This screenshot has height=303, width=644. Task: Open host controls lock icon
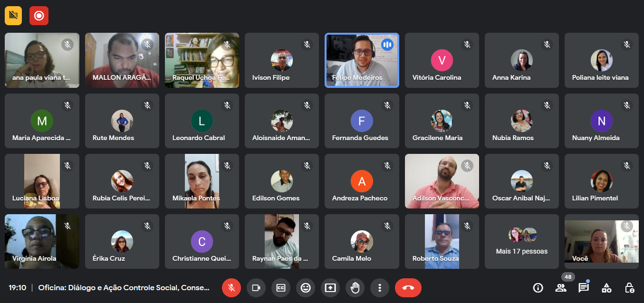pyautogui.click(x=629, y=288)
